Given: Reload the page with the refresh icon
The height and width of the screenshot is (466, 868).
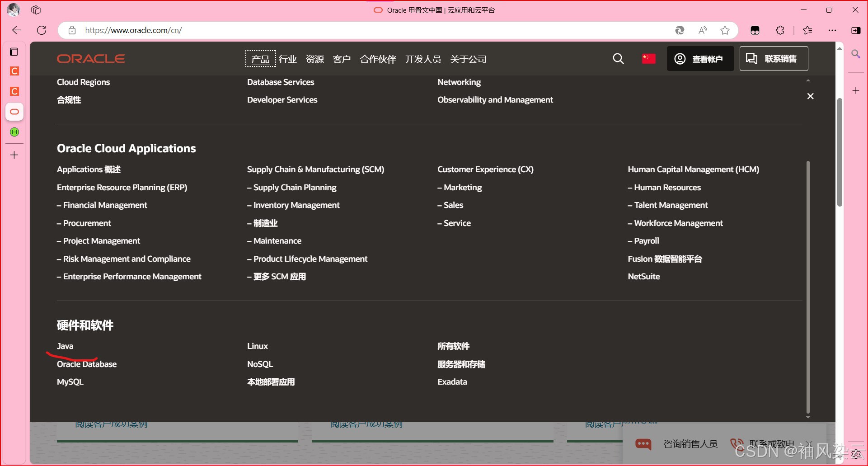Looking at the screenshot, I should click(x=42, y=30).
